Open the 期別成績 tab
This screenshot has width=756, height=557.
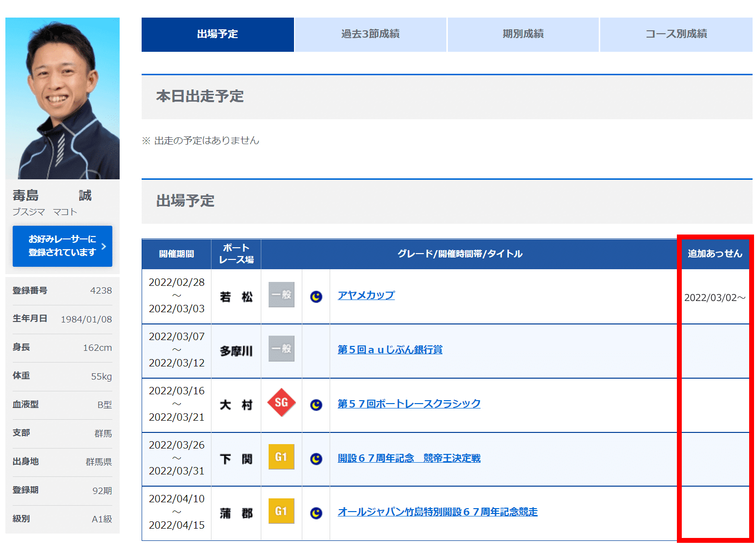[x=523, y=34]
